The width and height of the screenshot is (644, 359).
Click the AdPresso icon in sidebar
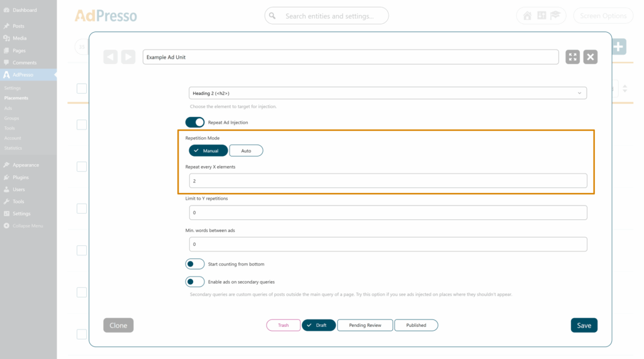pyautogui.click(x=6, y=75)
